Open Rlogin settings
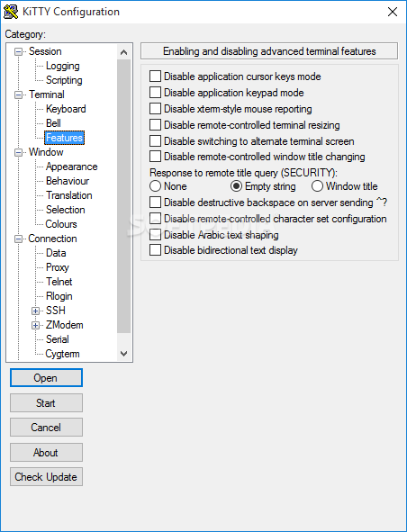Viewport: 407px width, 532px height. click(59, 296)
